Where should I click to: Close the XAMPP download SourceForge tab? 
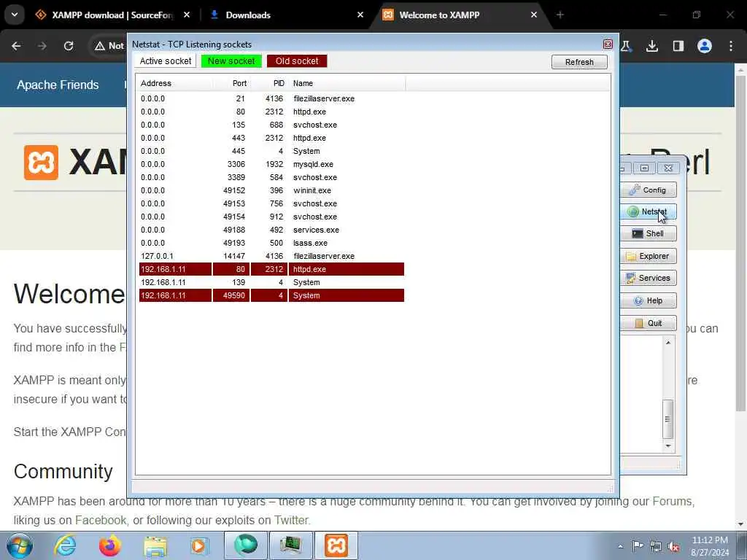[x=187, y=15]
